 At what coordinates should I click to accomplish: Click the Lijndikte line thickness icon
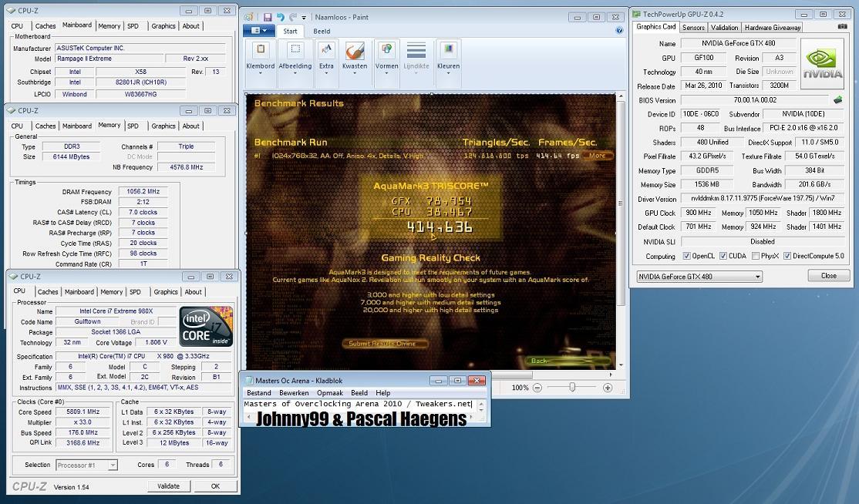tap(416, 50)
